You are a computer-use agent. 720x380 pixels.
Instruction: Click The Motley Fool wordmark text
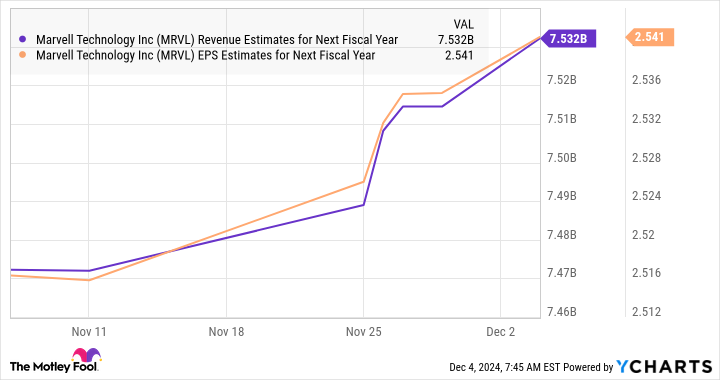54,367
